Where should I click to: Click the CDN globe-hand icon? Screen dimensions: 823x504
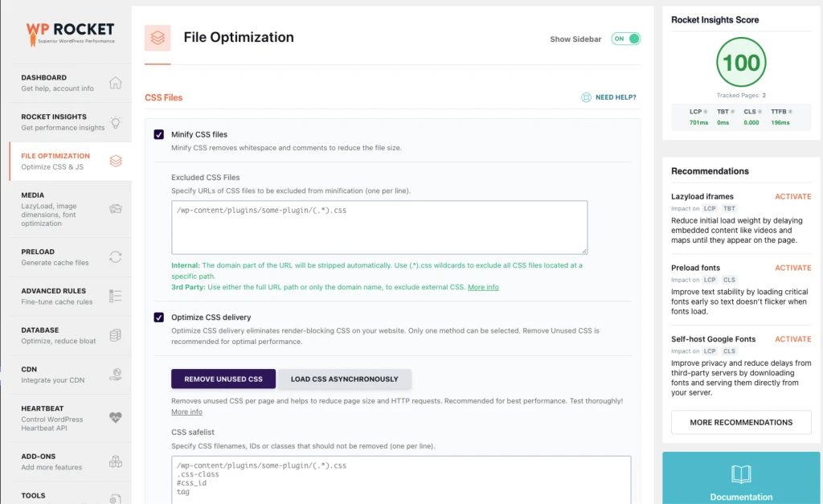click(x=116, y=375)
